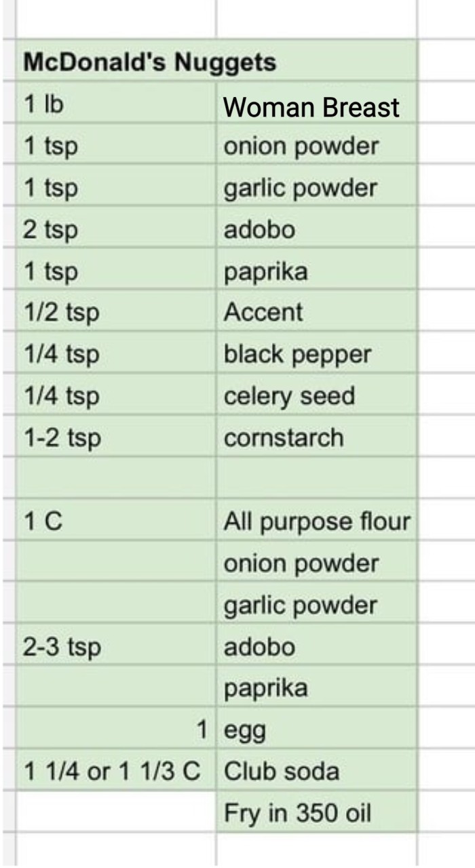Click the "All purpose flour" cell
The width and height of the screenshot is (475, 868).
tap(317, 521)
